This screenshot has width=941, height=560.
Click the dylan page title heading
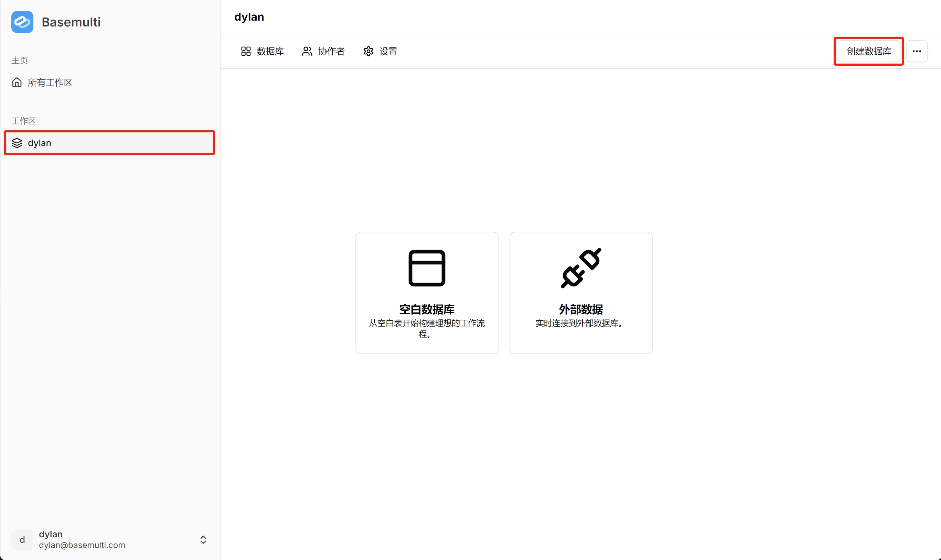coord(249,17)
